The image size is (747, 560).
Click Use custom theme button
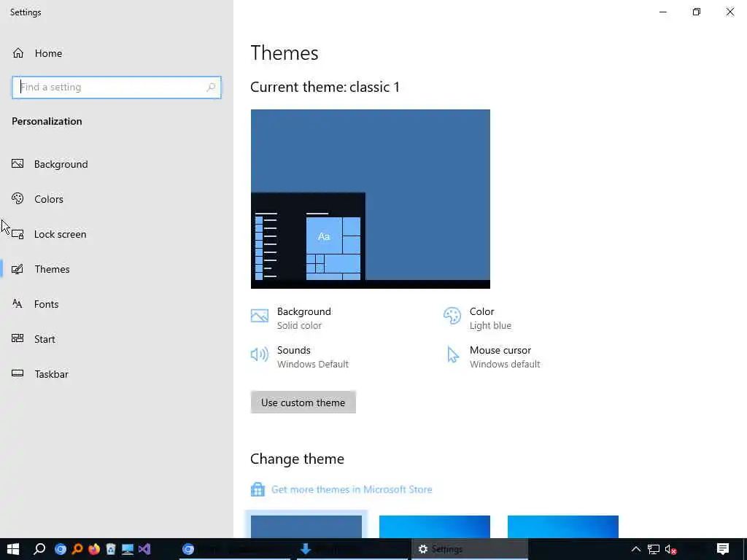(303, 402)
